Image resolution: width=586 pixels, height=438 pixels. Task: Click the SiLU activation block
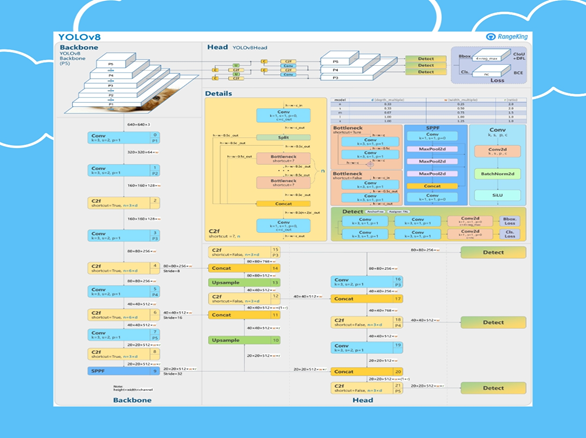(497, 195)
